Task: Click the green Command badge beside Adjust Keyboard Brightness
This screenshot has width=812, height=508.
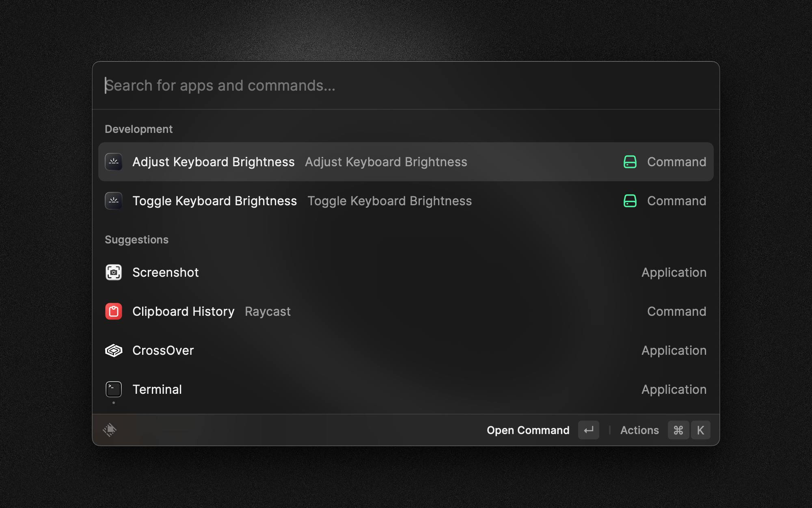Action: tap(629, 161)
